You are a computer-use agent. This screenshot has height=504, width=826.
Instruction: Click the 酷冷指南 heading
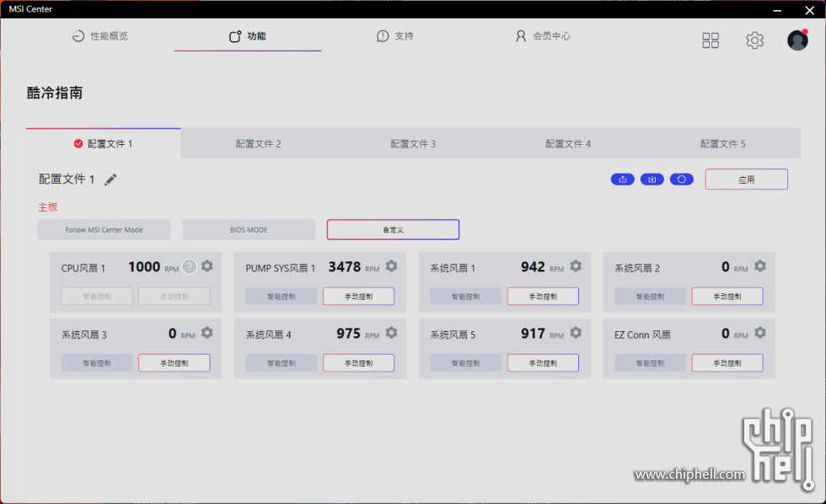[x=55, y=93]
